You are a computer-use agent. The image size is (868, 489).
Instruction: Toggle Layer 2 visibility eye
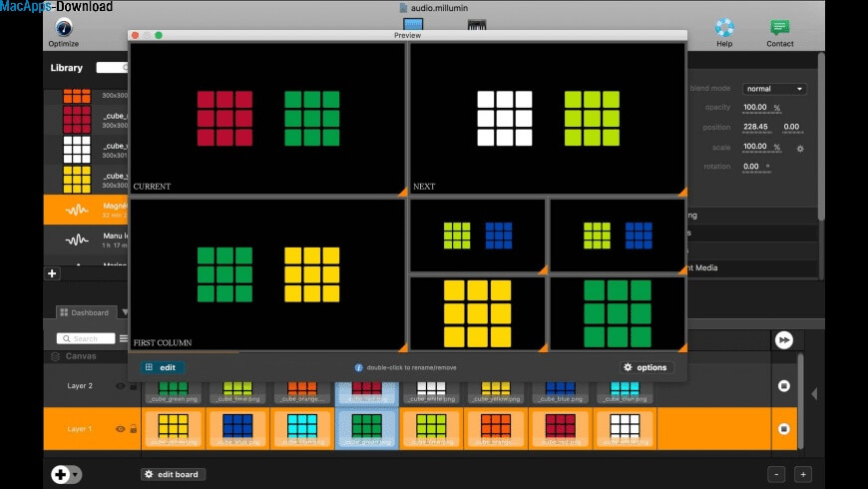[x=120, y=386]
